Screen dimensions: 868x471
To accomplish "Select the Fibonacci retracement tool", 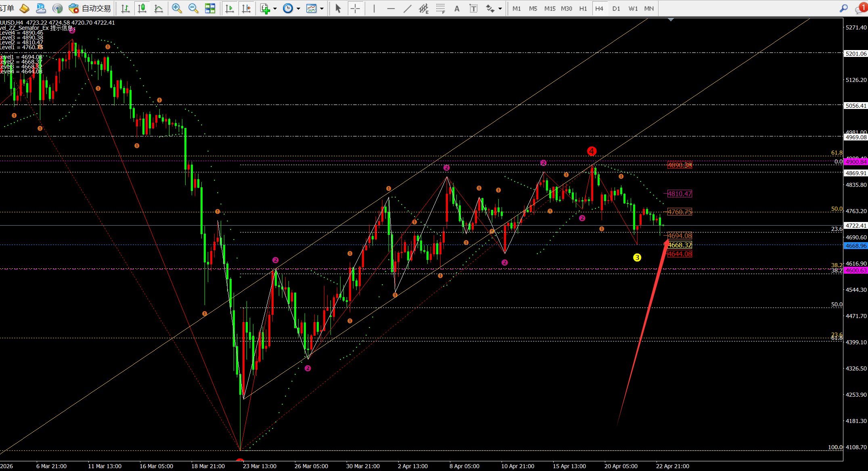I will coord(440,8).
